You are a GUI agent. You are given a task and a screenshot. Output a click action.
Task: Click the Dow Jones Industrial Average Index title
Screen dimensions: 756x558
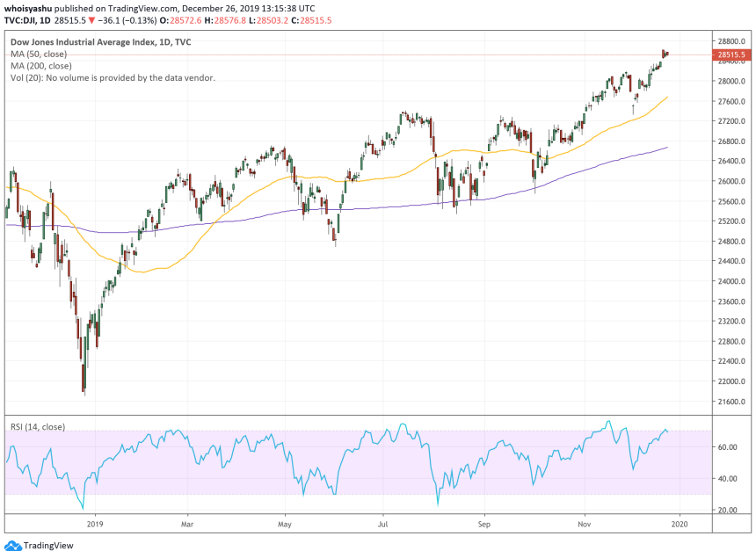[x=99, y=40]
